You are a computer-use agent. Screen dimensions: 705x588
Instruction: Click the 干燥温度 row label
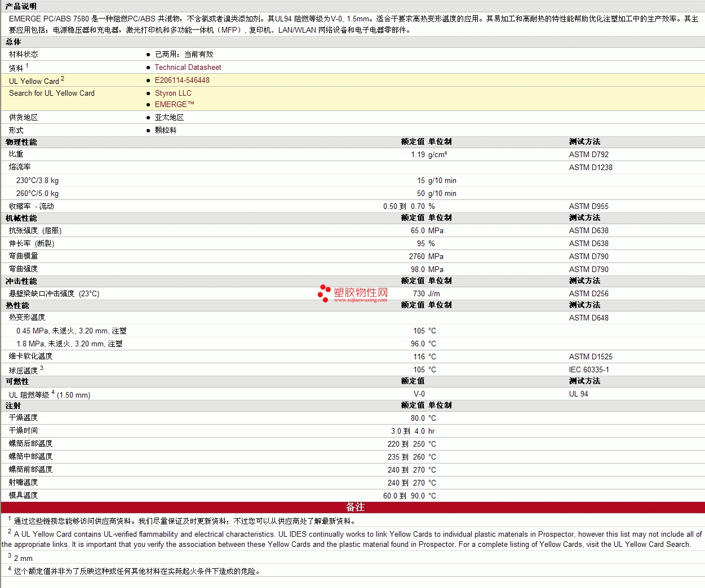23,417
